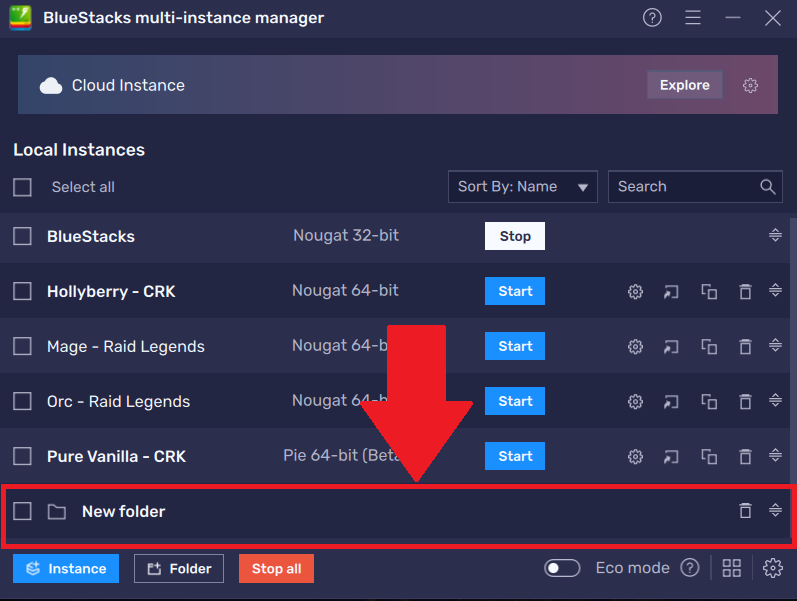797x601 pixels.
Task: Click the reorder handle on New folder row
Action: point(775,509)
